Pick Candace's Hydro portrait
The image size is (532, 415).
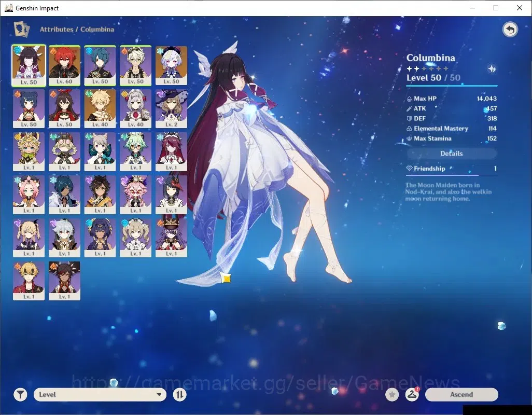tap(100, 238)
